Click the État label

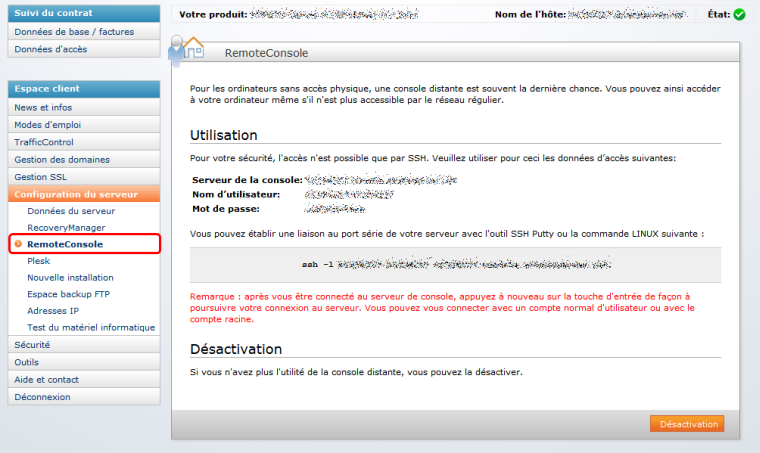(719, 15)
